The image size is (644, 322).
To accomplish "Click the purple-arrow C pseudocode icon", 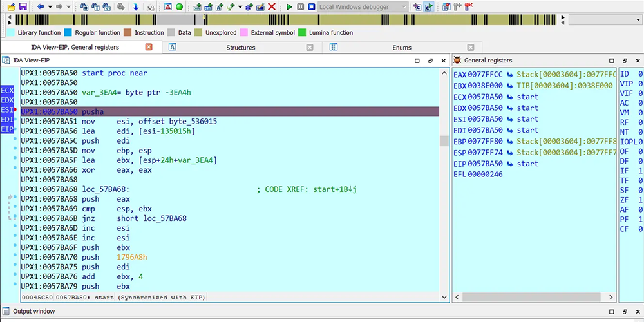I will tap(417, 7).
